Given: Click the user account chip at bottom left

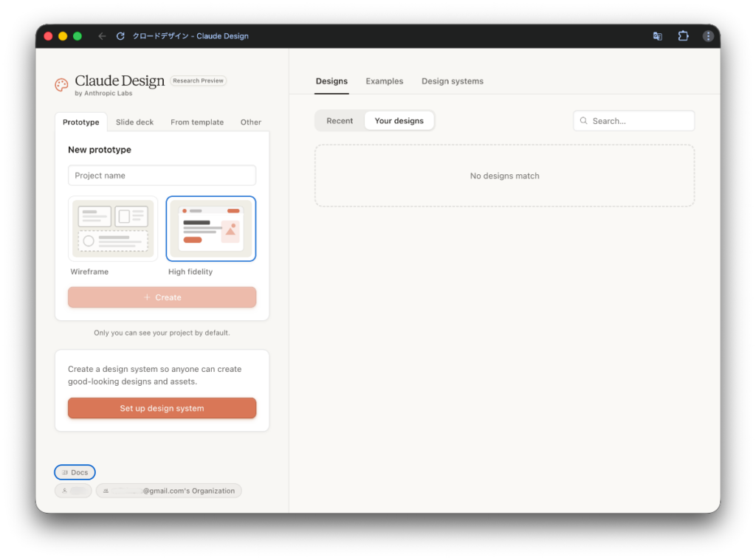Looking at the screenshot, I should click(x=73, y=491).
